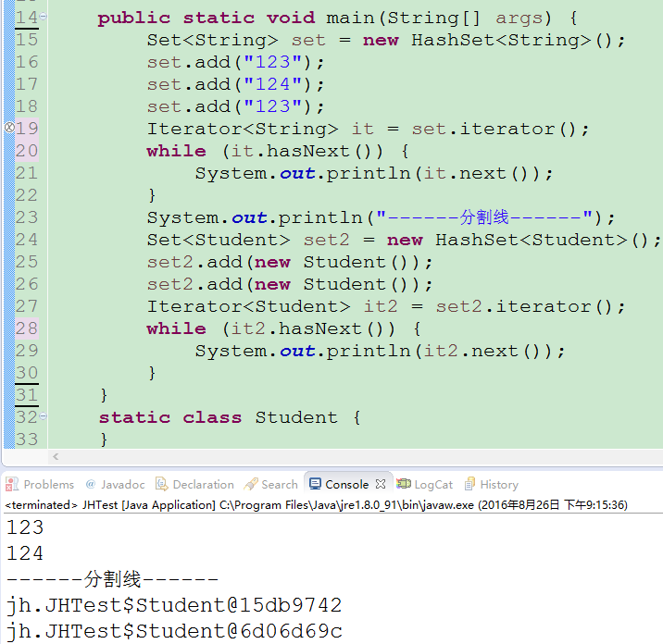
Task: Click line number 28 in the gutter
Action: [x=27, y=328]
